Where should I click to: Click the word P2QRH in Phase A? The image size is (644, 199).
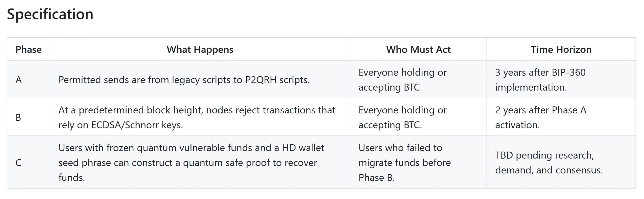[261, 80]
